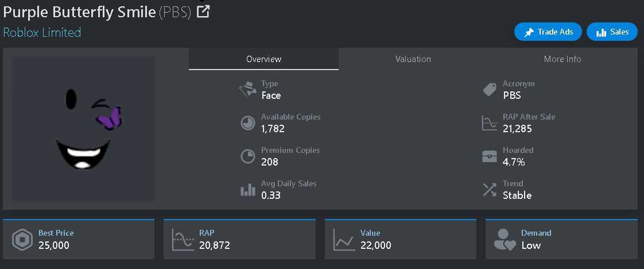The height and width of the screenshot is (269, 644).
Task: Click the RAP 20,872 card
Action: (x=239, y=239)
